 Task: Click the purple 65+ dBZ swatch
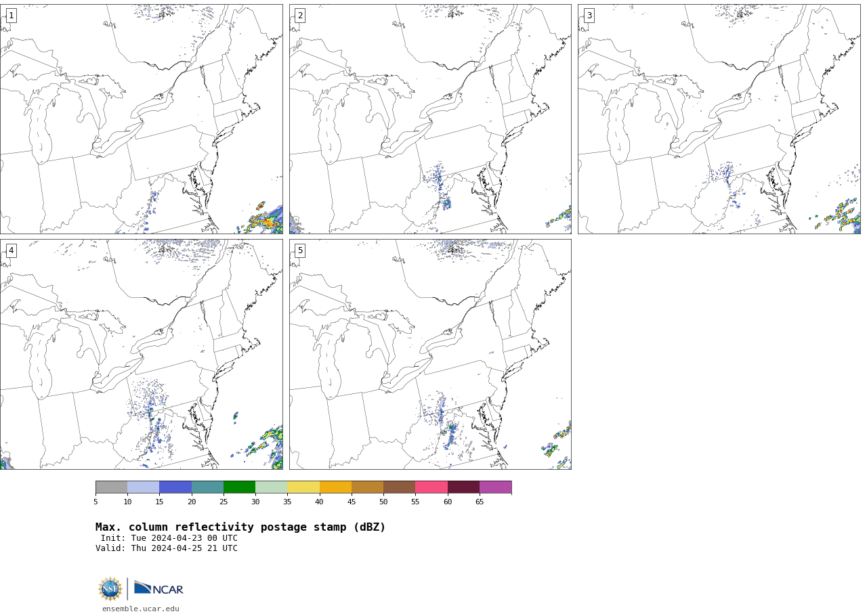(x=495, y=487)
